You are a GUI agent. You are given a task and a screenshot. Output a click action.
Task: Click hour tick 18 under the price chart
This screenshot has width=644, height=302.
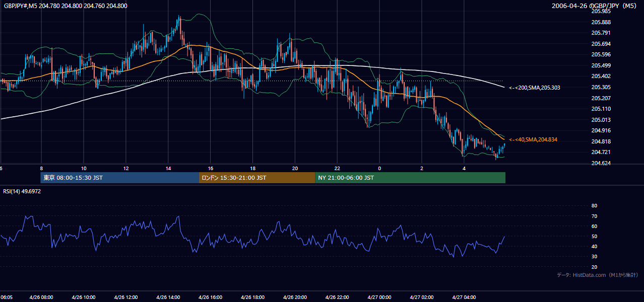[x=253, y=168]
